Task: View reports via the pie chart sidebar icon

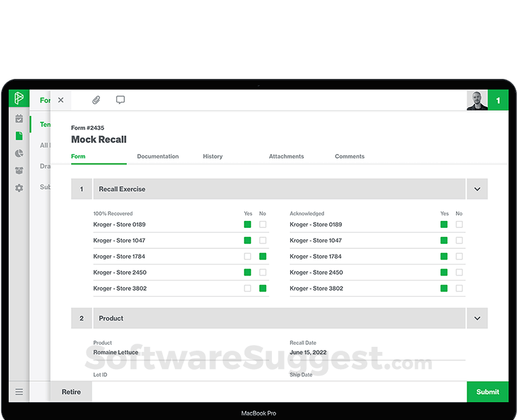Action: (18, 152)
